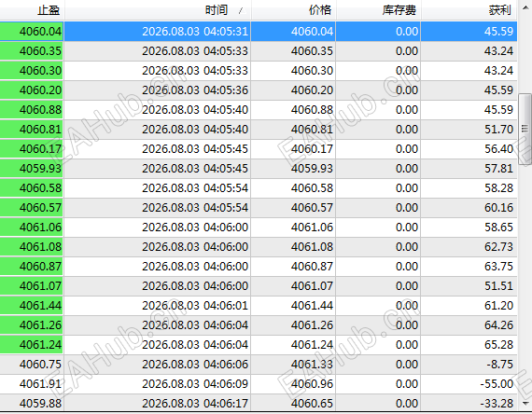Click the profit value 65.28

tap(498, 345)
